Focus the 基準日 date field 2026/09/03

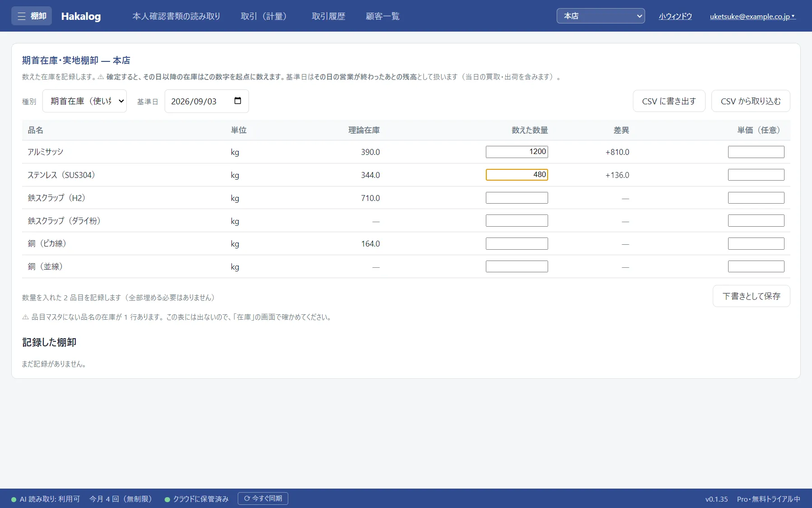(207, 101)
